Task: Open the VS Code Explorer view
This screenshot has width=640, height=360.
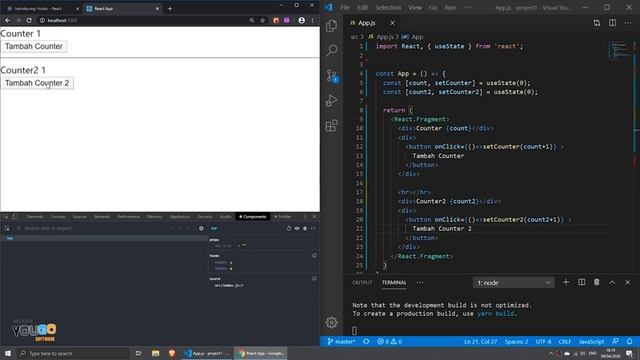Action: [x=331, y=26]
